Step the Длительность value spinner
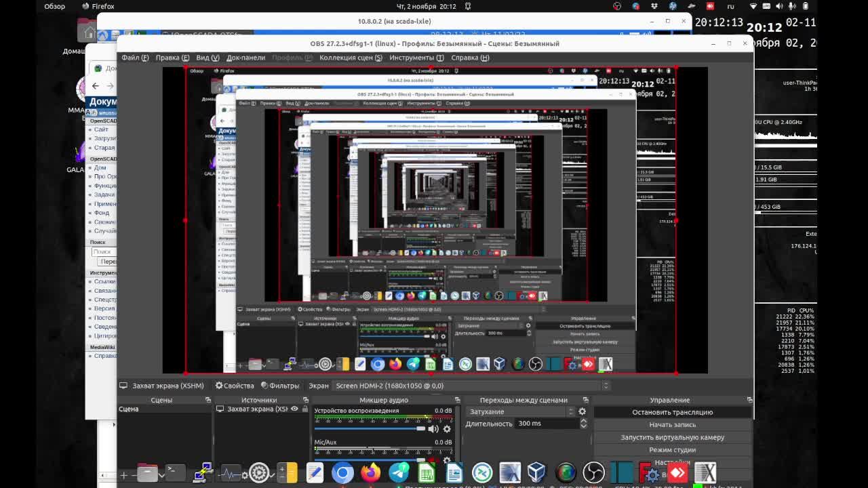This screenshot has width=868, height=488. 583,424
